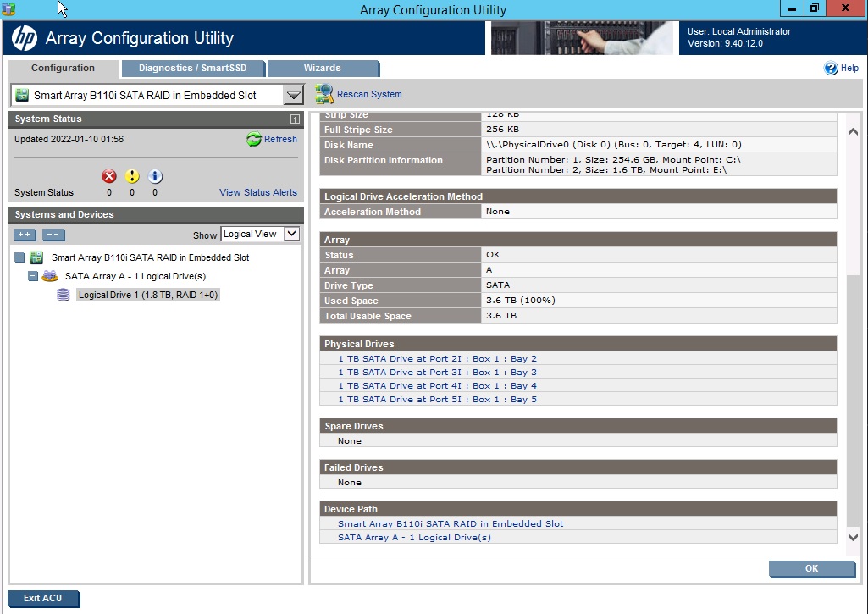Click the details pane scroll down arrow
The height and width of the screenshot is (614, 868).
click(x=853, y=536)
